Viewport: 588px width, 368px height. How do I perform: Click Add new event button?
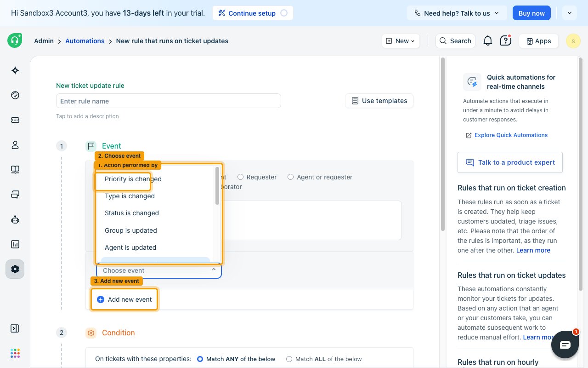click(x=124, y=299)
